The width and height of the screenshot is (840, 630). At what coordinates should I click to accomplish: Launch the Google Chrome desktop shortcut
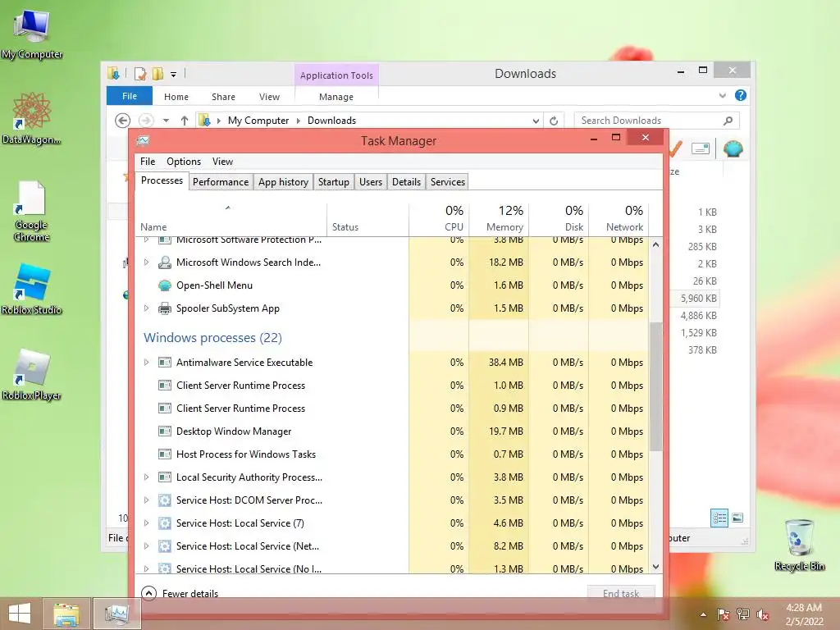[x=32, y=212]
